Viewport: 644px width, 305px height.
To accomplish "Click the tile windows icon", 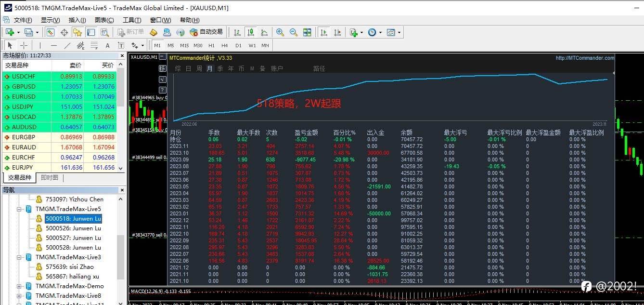I will click(x=307, y=32).
